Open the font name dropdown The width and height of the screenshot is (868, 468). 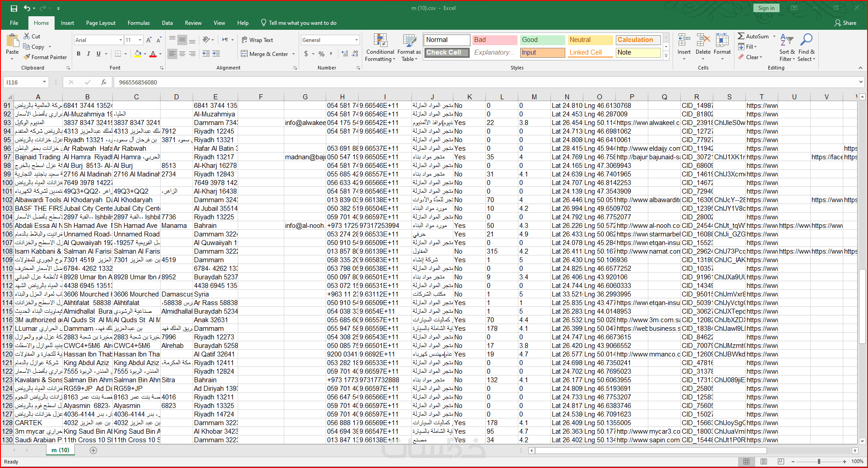coord(120,40)
